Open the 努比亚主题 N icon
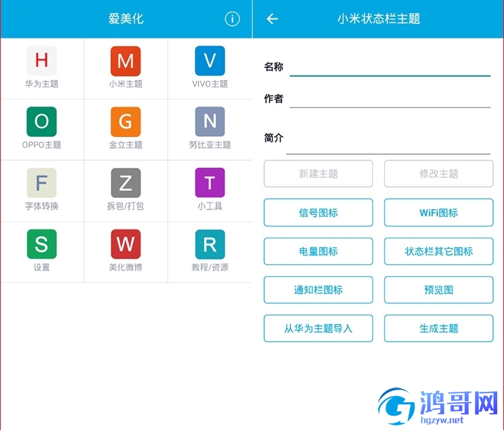 click(x=210, y=121)
